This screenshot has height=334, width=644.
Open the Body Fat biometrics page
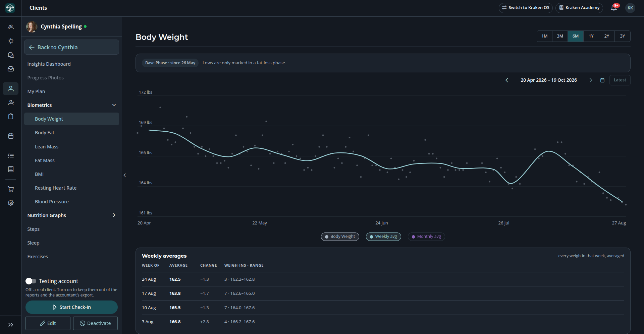click(x=71, y=133)
